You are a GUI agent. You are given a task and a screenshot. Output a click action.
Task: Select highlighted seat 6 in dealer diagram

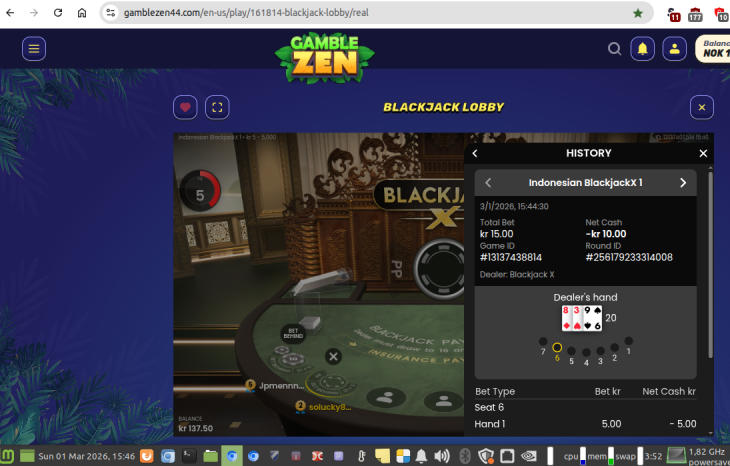click(x=557, y=348)
